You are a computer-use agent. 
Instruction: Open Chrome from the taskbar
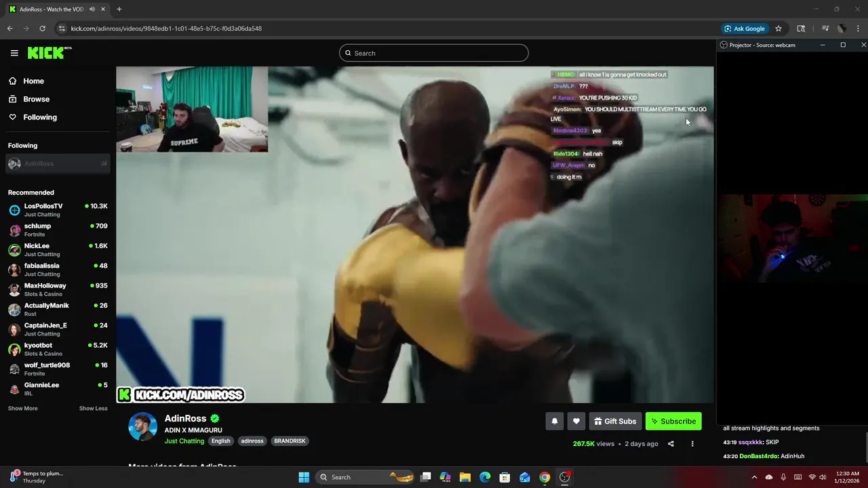tap(545, 477)
